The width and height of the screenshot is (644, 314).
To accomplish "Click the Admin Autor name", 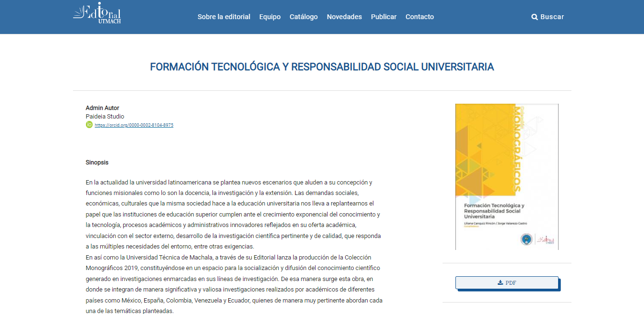I will point(103,108).
